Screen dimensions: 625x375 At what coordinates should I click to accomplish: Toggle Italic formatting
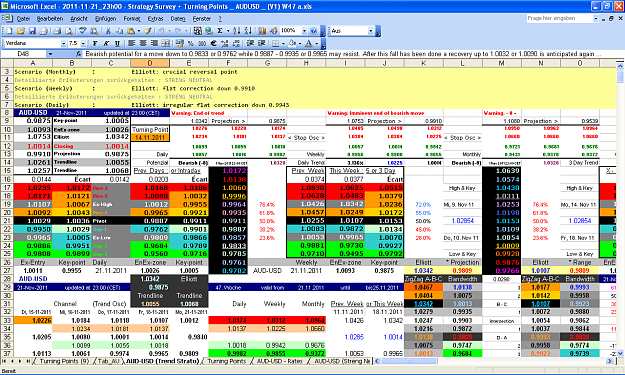point(106,43)
